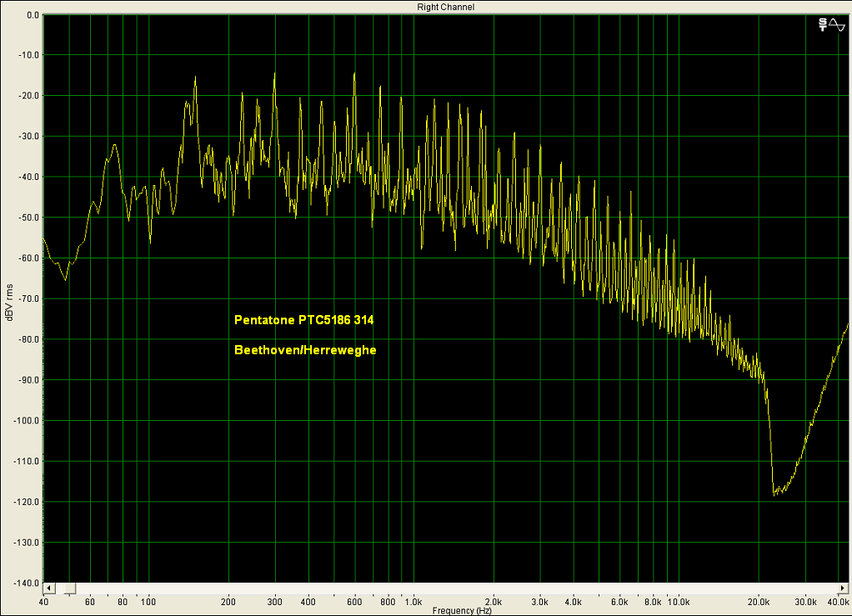
Task: Click the 30.0k frequency axis label
Action: (x=806, y=602)
